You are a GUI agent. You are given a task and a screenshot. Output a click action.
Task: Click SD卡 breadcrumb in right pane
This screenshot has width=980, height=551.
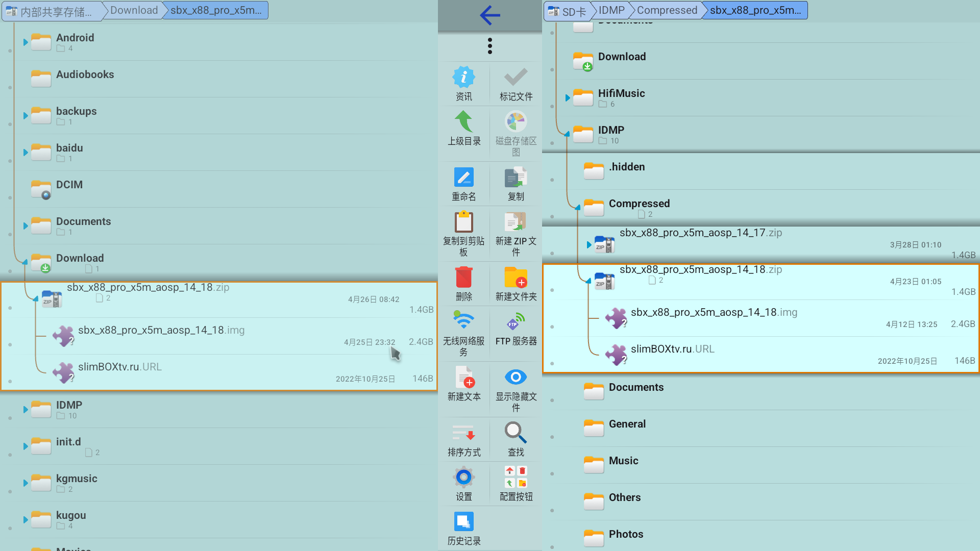[568, 11]
